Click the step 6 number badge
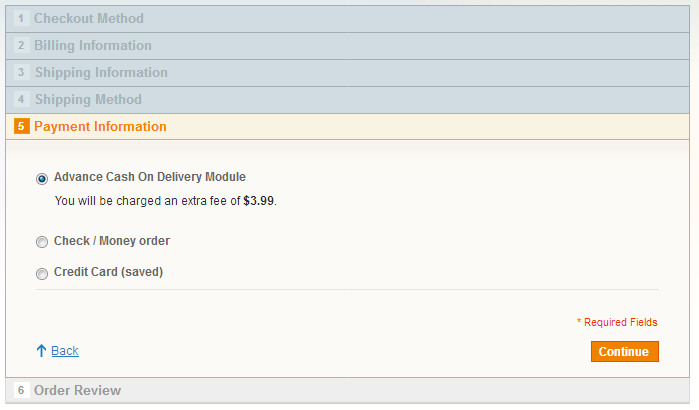 click(x=21, y=390)
